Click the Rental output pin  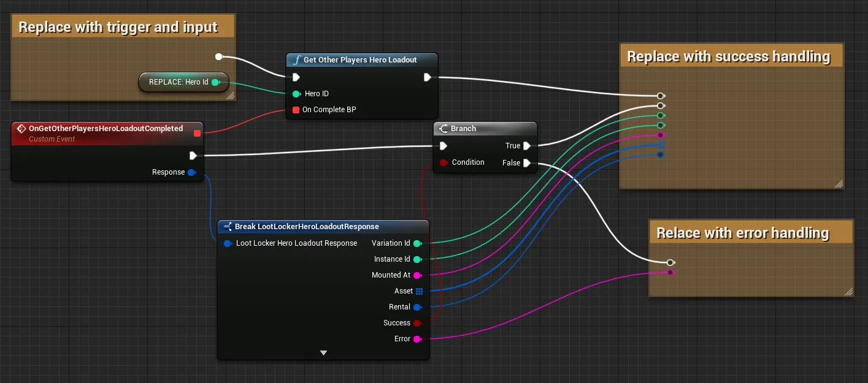418,307
